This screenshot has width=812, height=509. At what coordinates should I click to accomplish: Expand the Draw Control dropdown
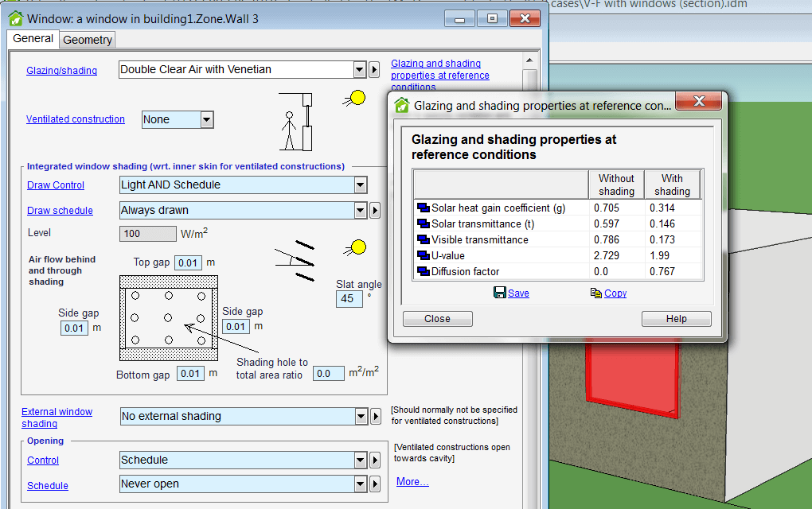pos(361,185)
